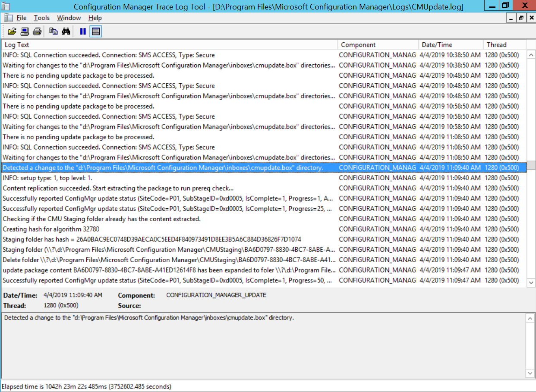Minimize the inner log document window
This screenshot has height=392, width=536.
pos(511,18)
